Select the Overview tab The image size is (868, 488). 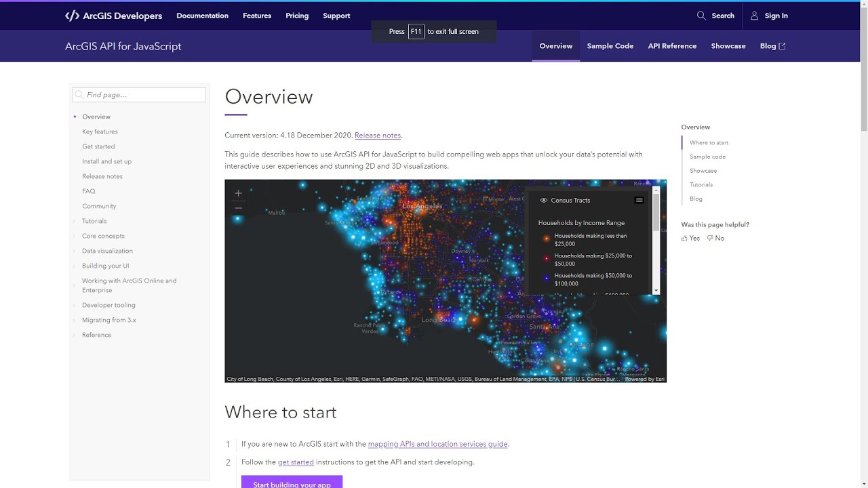point(556,46)
